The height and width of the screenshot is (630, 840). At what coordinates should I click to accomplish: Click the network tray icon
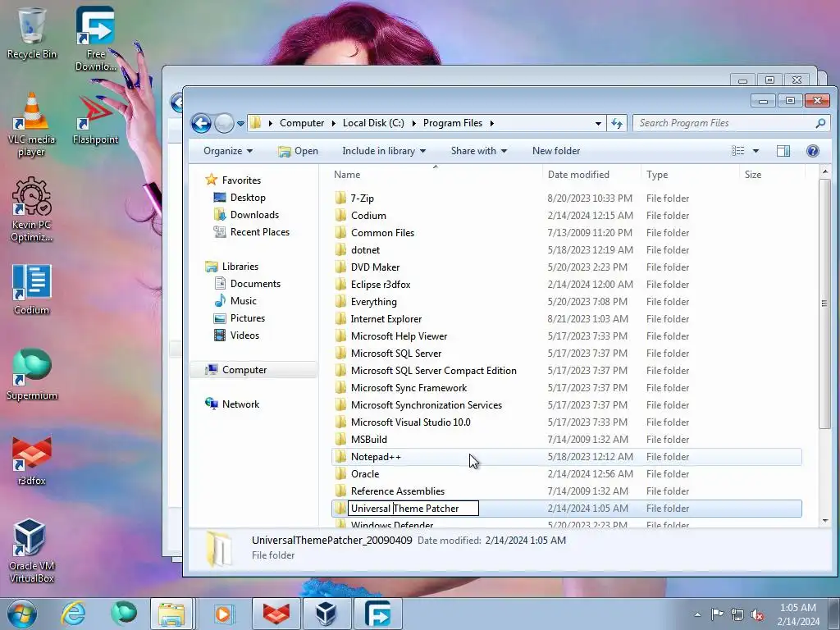pyautogui.click(x=737, y=614)
